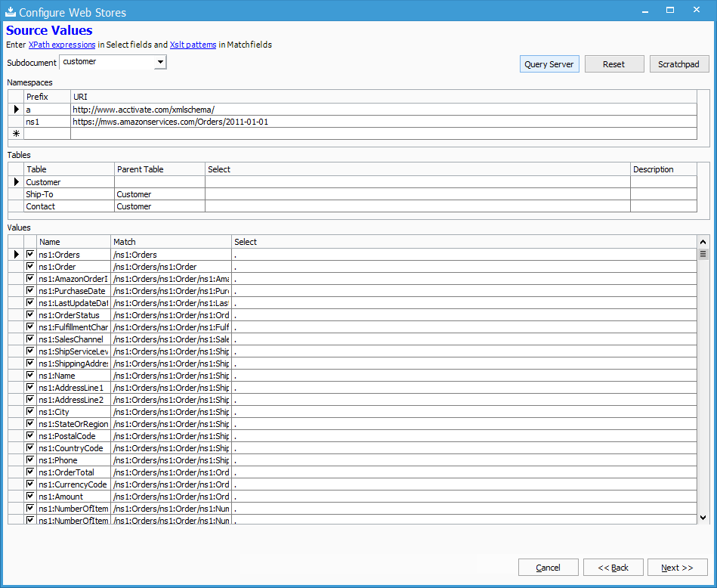Uncheck the ns1:Orders checkbox

(30, 254)
